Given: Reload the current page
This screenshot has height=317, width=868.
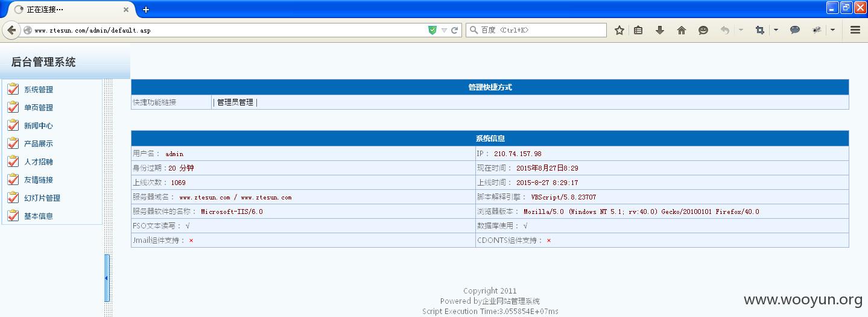Looking at the screenshot, I should (x=455, y=30).
